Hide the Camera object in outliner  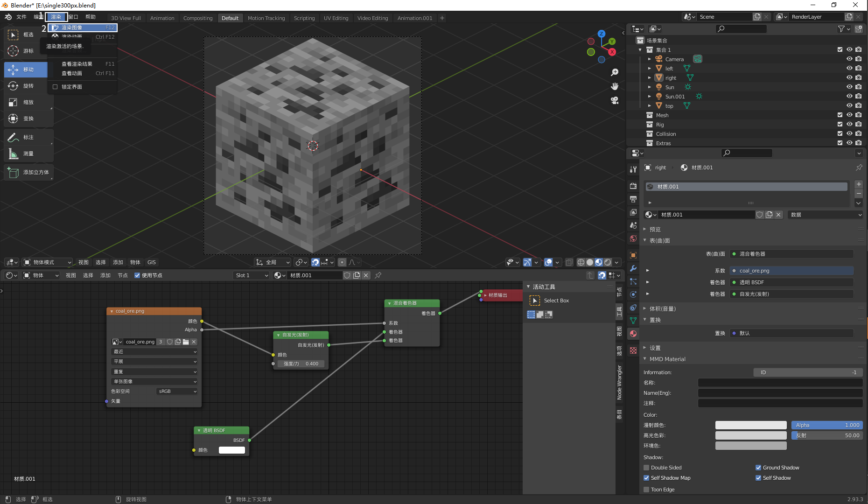pyautogui.click(x=849, y=59)
